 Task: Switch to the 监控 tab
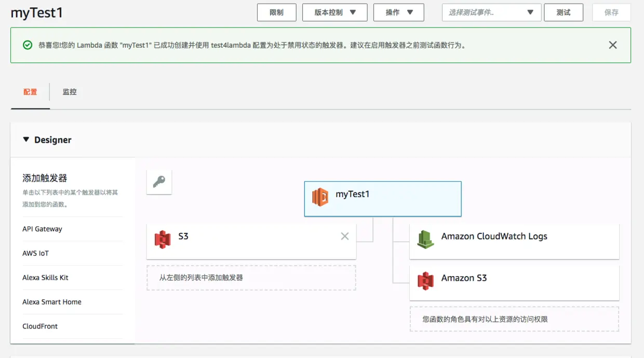point(70,92)
